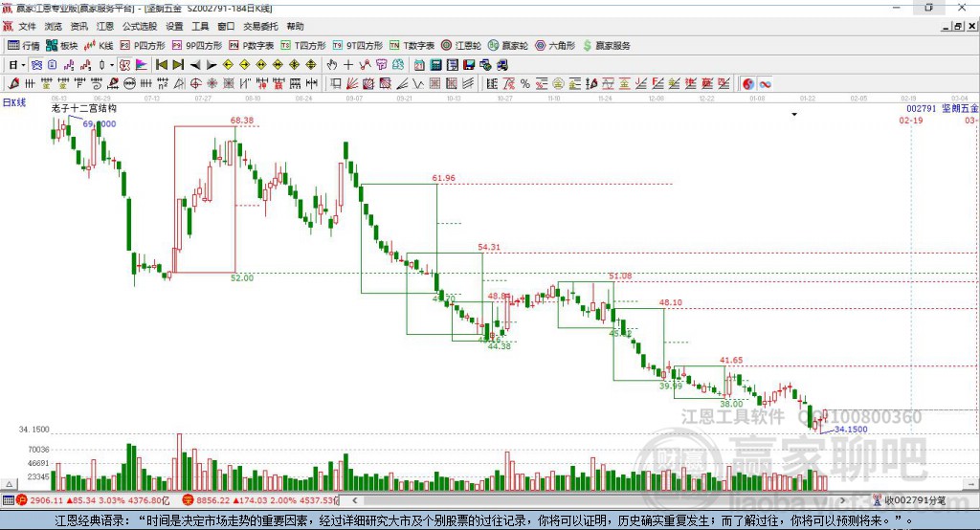
Task: Jump to last bar icon
Action: click(x=178, y=65)
